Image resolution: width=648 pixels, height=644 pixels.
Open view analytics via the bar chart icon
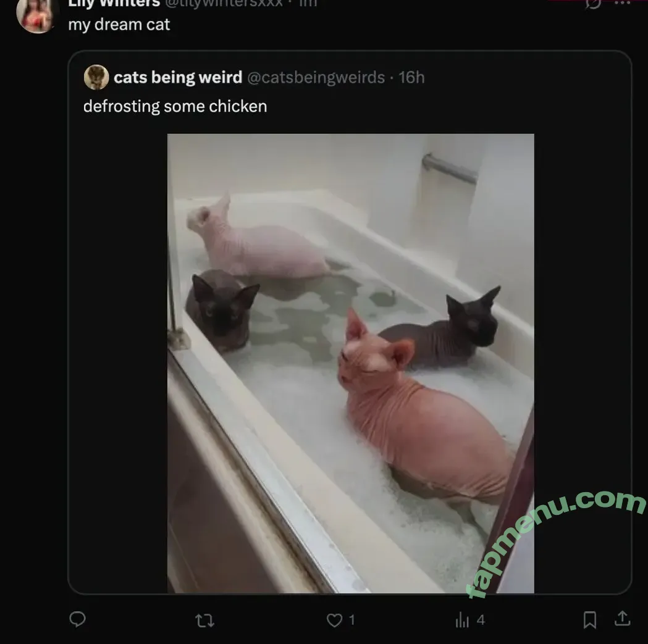(x=462, y=620)
